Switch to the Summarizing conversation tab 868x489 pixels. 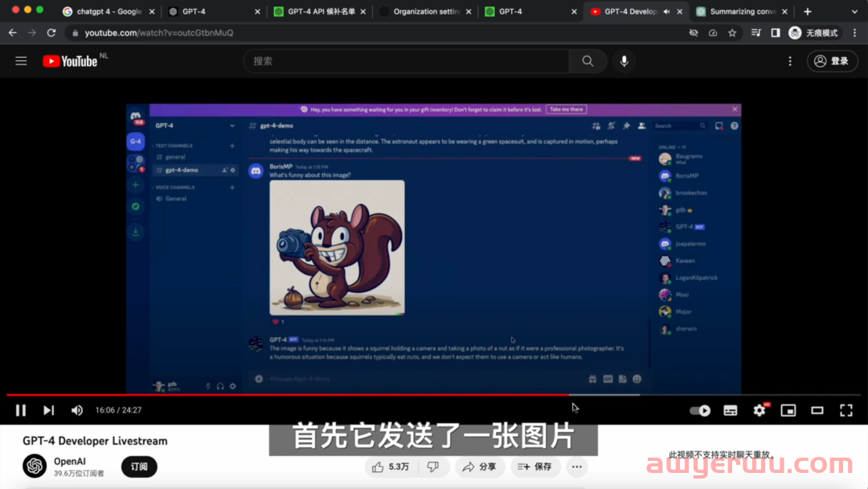pos(741,11)
